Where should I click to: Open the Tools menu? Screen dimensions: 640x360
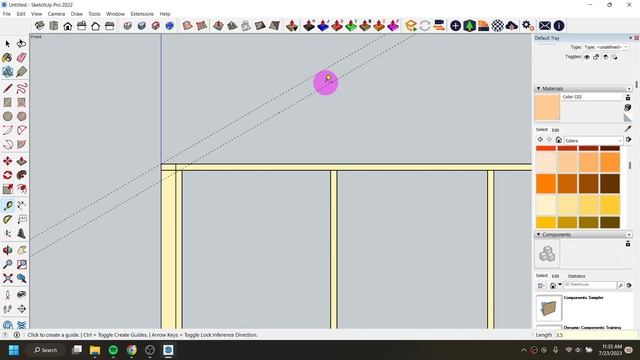94,14
